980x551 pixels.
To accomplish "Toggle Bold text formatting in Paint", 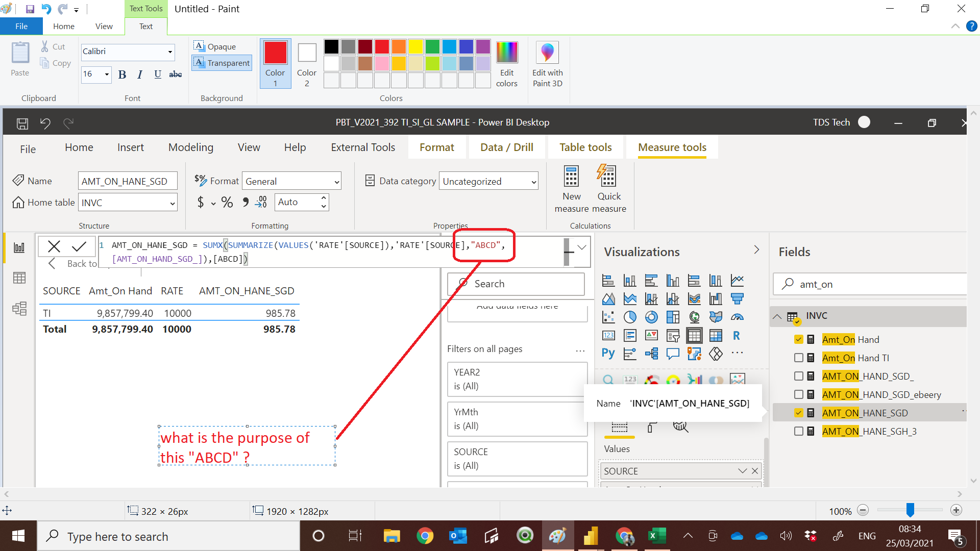I will click(x=122, y=74).
